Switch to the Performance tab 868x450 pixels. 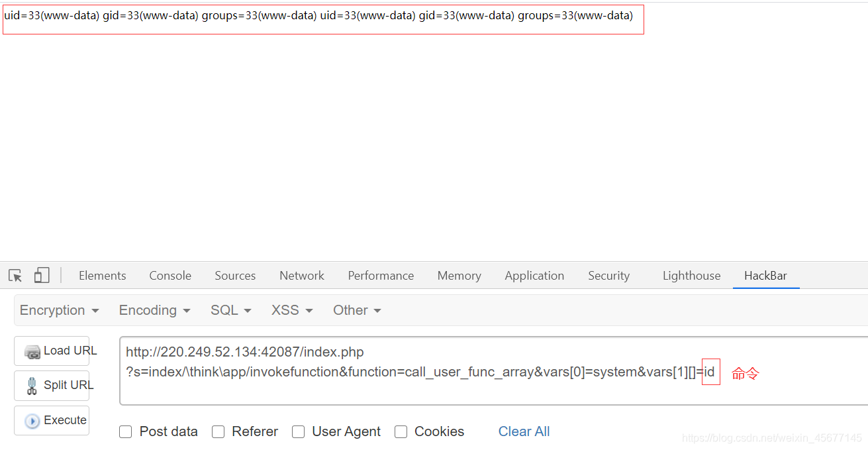pyautogui.click(x=381, y=276)
